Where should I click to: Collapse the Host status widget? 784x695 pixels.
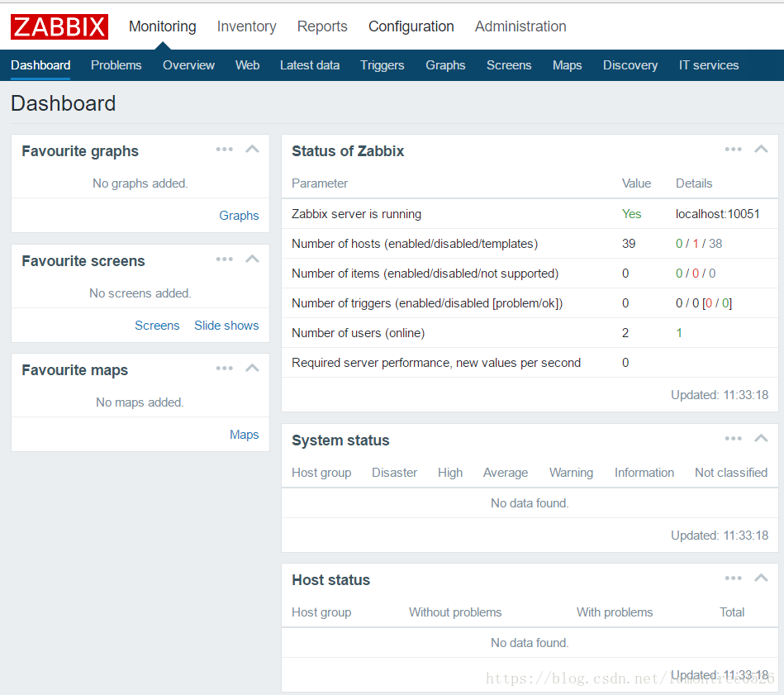[x=761, y=578]
